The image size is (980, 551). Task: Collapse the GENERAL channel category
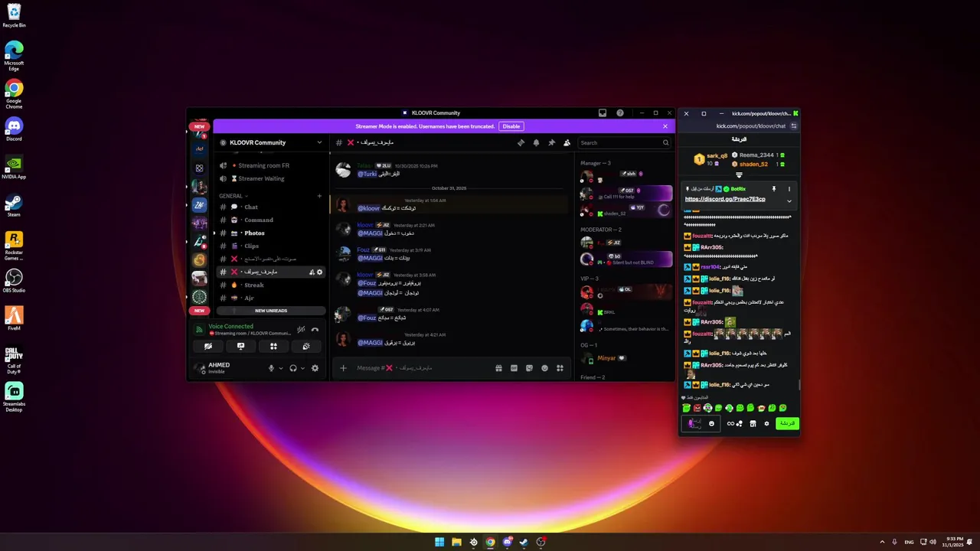234,196
